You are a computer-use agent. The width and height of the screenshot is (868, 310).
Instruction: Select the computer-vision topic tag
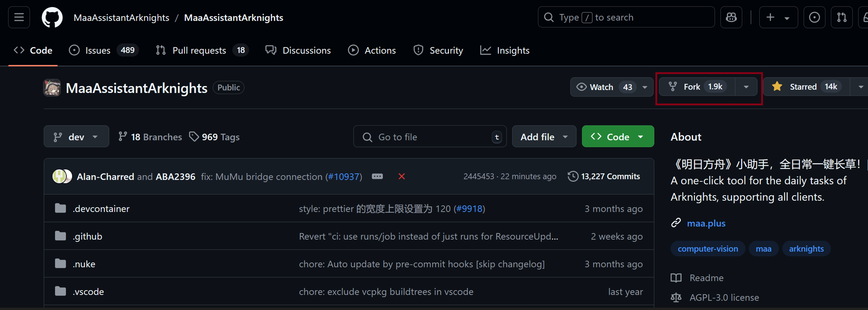tap(708, 249)
